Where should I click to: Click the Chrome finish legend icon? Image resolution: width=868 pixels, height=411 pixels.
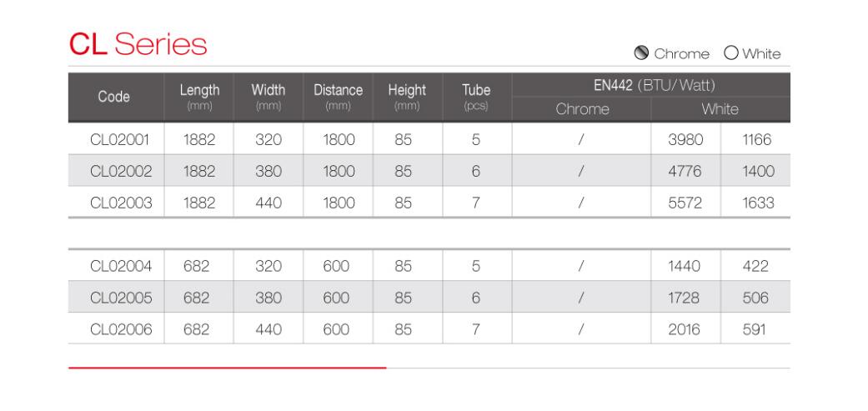[x=641, y=53]
